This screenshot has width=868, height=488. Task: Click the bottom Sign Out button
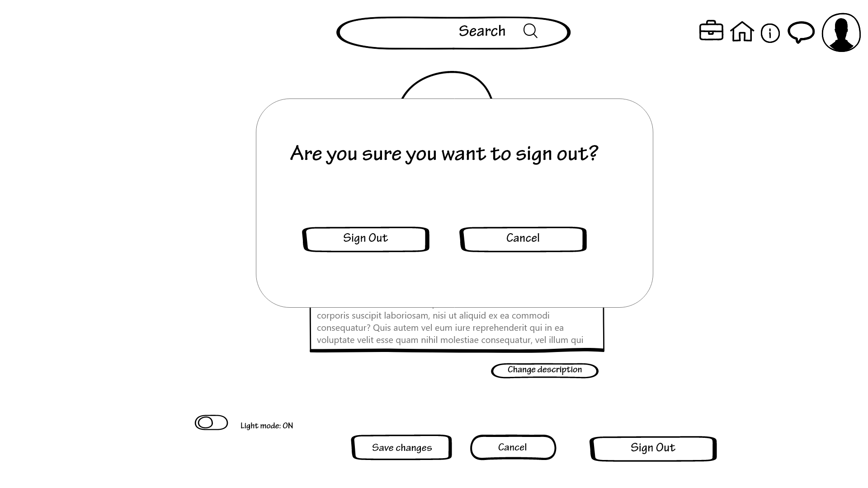click(x=653, y=447)
